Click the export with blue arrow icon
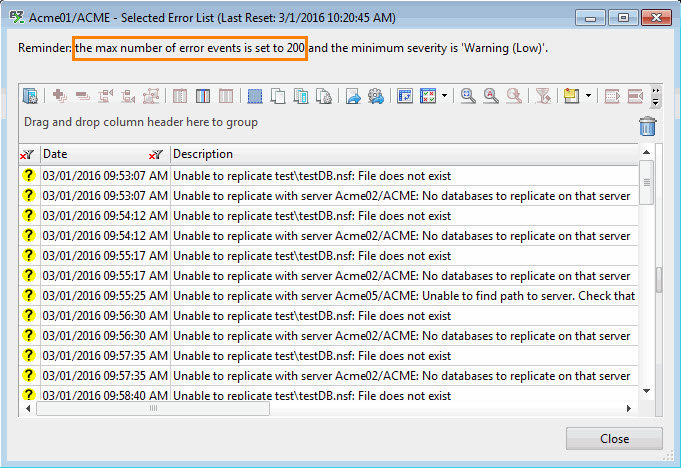 353,96
